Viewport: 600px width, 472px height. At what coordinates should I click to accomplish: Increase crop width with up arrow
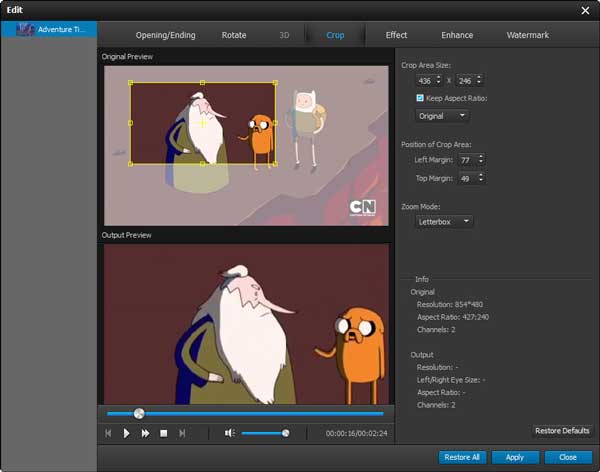click(439, 77)
